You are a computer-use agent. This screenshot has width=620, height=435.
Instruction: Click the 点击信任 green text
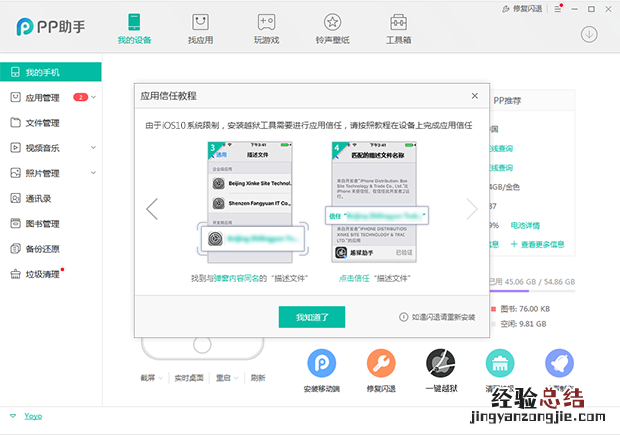354,278
